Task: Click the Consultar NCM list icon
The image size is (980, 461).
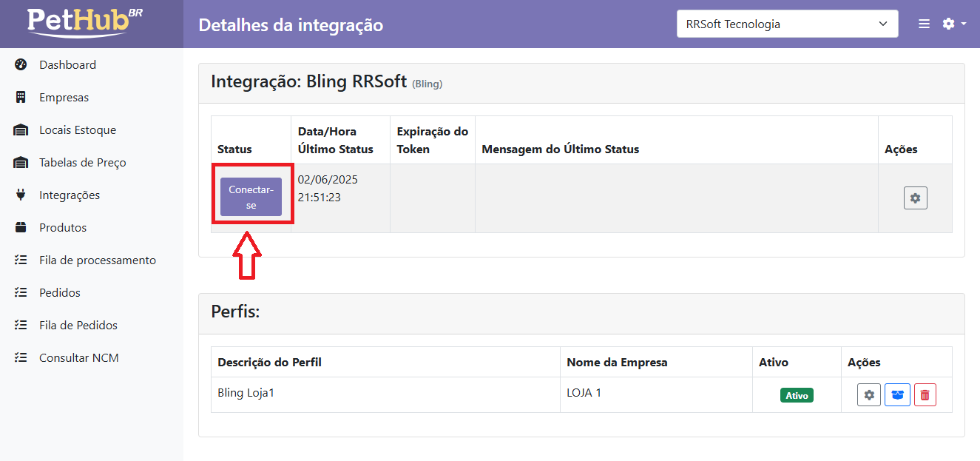Action: point(21,357)
